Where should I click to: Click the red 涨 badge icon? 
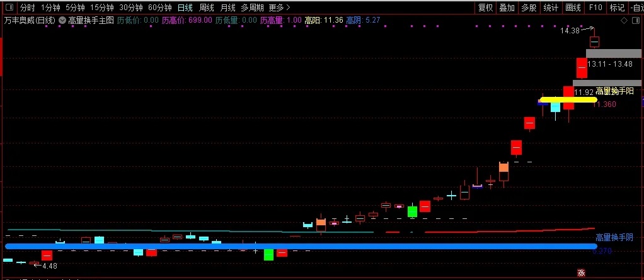point(581,273)
